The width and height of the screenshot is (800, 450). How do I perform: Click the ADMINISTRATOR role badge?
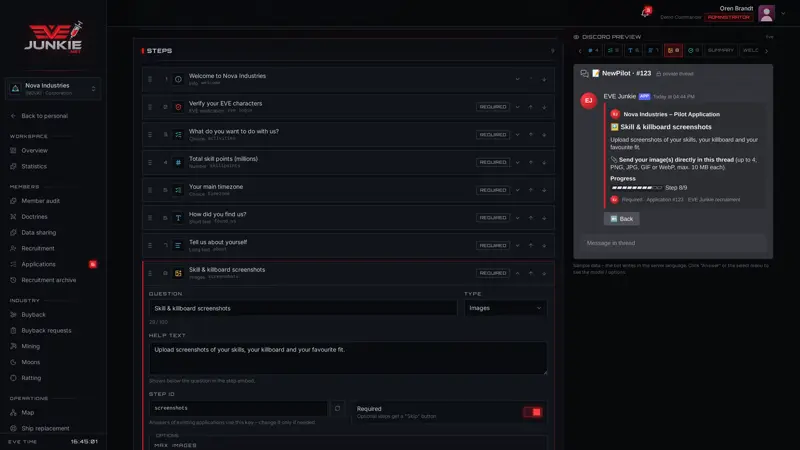click(729, 17)
